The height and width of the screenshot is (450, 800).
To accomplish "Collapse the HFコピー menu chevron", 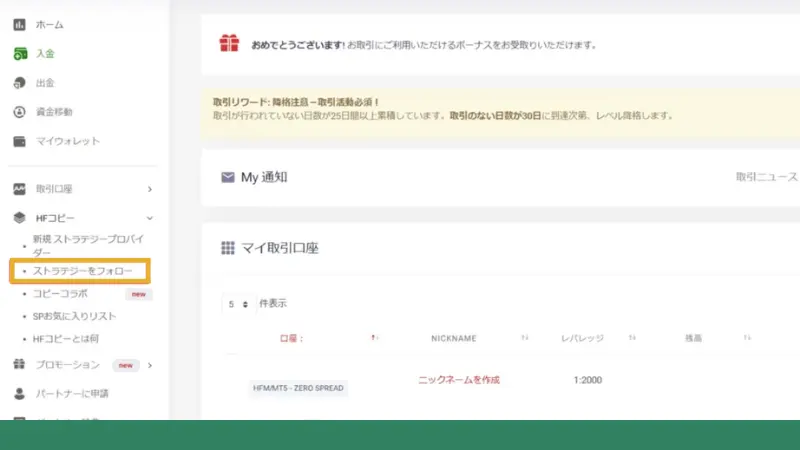I will (149, 218).
